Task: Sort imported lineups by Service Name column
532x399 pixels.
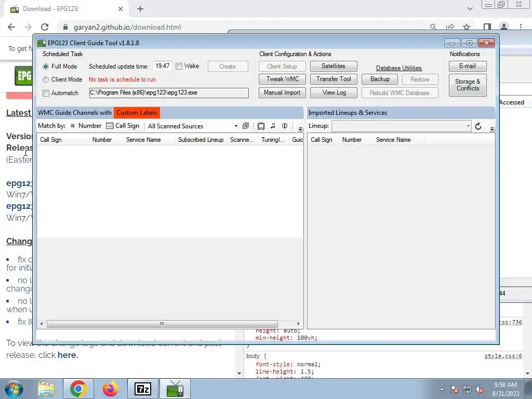Action: [398, 140]
